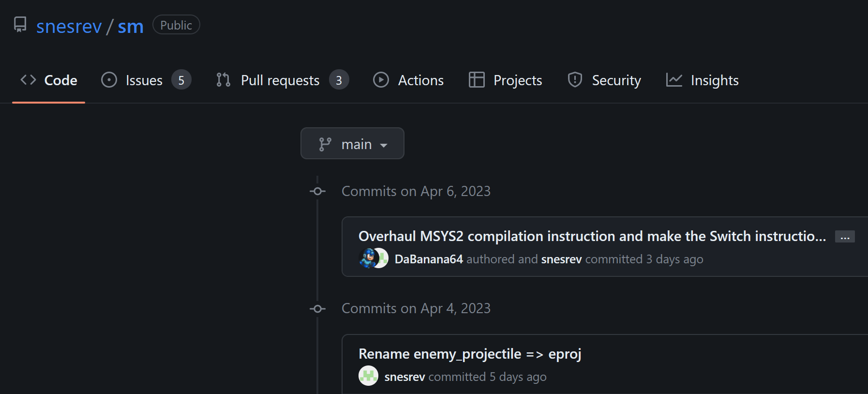This screenshot has width=868, height=394.
Task: Click the Pull requests merge icon
Action: [223, 80]
